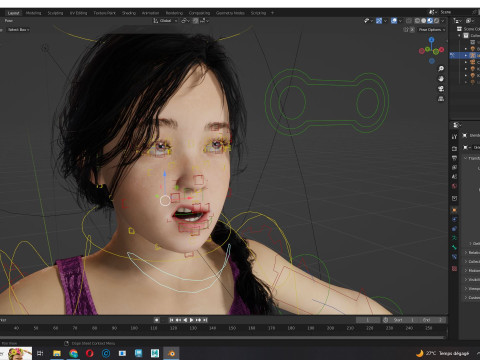
Task: Add a new workspace with plus button
Action: [x=272, y=13]
